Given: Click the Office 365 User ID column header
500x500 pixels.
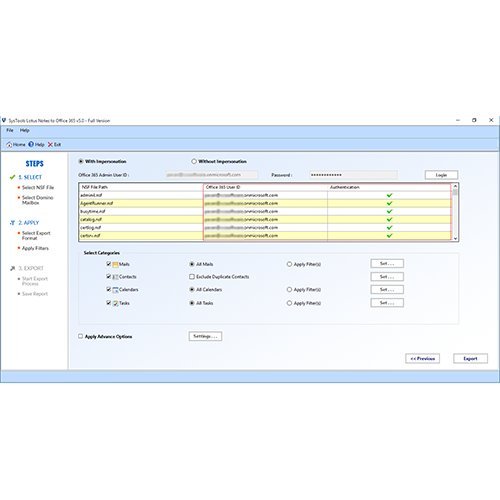Looking at the screenshot, I should click(x=265, y=187).
